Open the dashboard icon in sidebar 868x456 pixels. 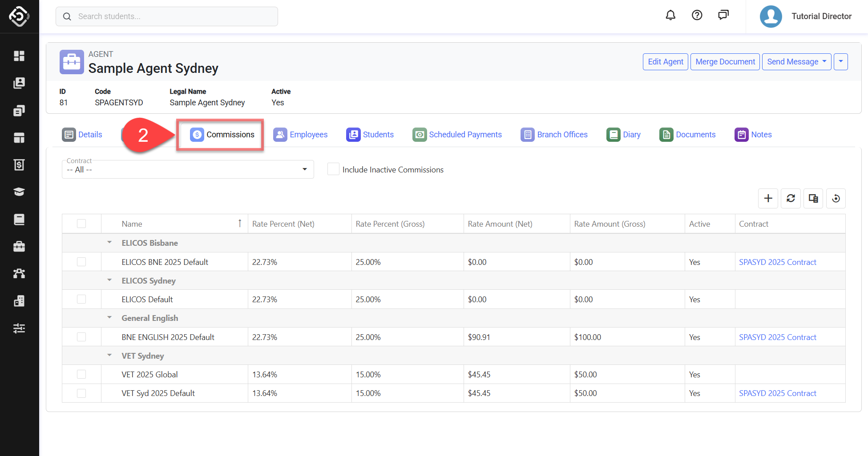19,56
